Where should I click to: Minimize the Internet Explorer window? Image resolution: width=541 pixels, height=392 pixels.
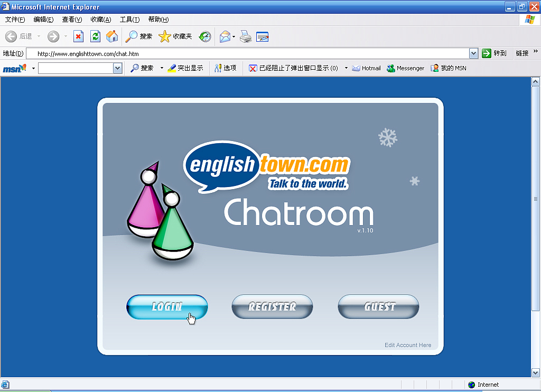[x=510, y=6]
